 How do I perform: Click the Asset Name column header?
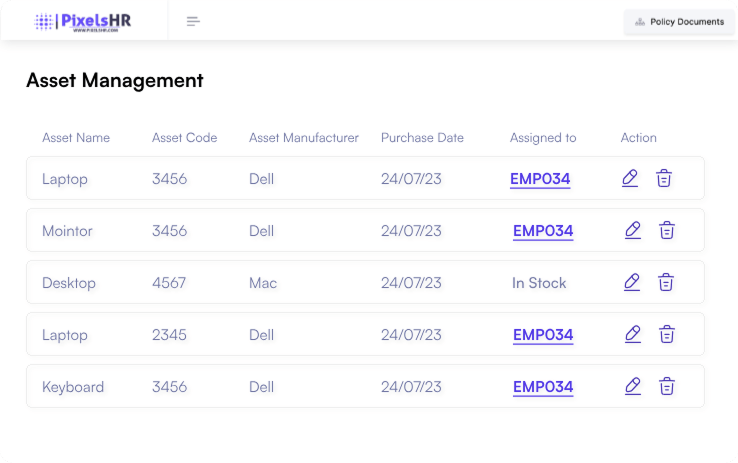coord(76,138)
